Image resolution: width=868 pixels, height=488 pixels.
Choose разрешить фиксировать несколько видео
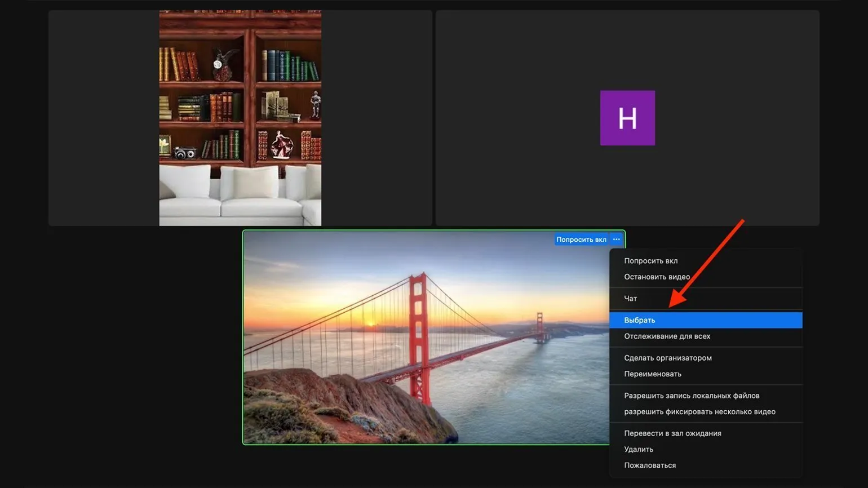[x=699, y=412]
